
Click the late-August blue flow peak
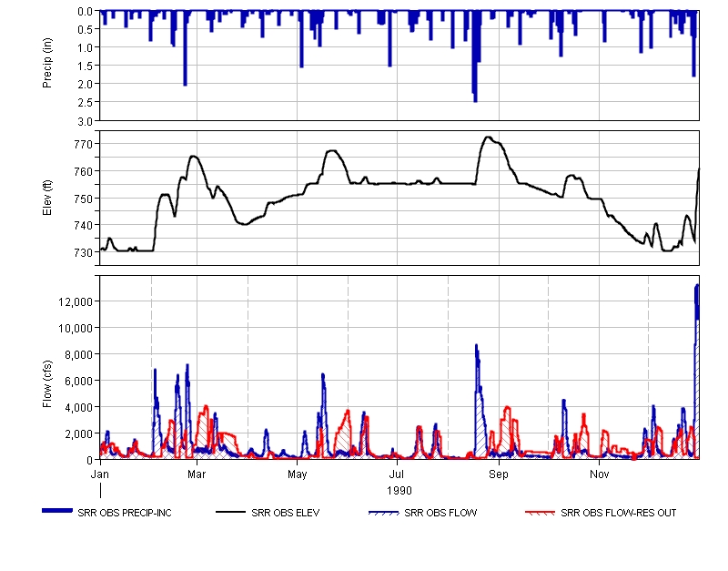(476, 346)
